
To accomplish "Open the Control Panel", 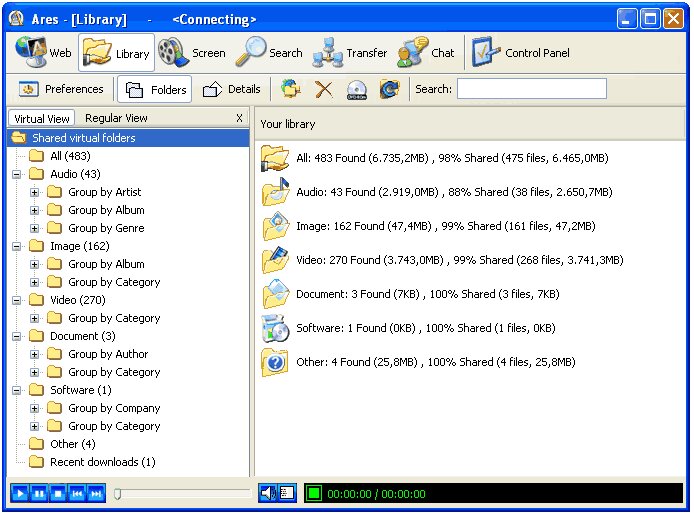I will (521, 53).
